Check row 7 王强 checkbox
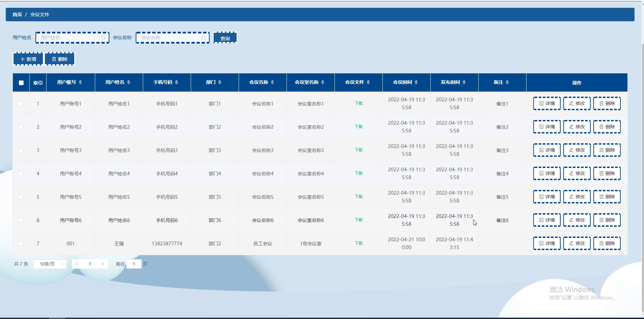 (21, 244)
